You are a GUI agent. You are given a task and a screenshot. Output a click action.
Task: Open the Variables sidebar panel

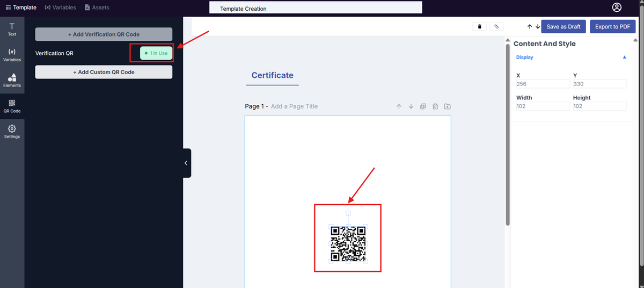click(12, 55)
